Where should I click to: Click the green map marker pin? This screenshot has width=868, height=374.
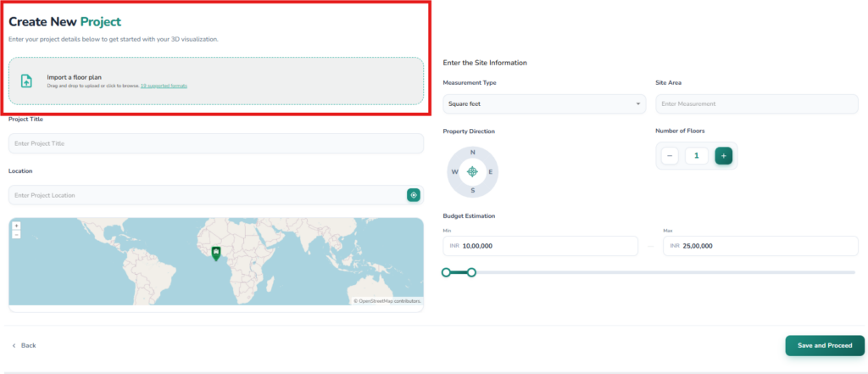[216, 253]
